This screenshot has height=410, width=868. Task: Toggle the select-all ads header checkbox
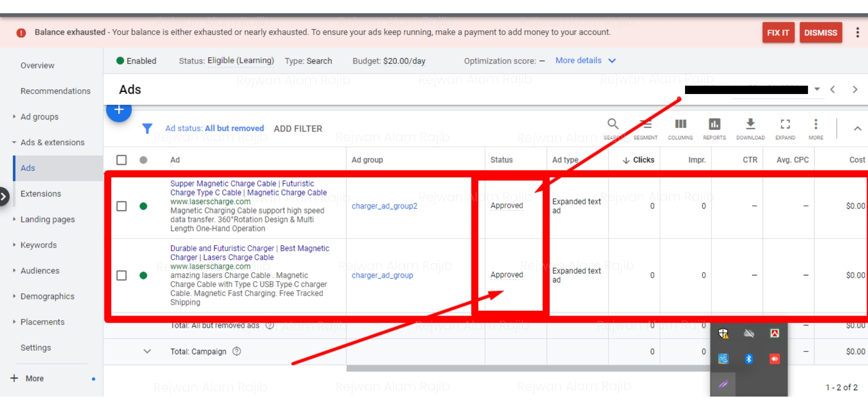(122, 160)
